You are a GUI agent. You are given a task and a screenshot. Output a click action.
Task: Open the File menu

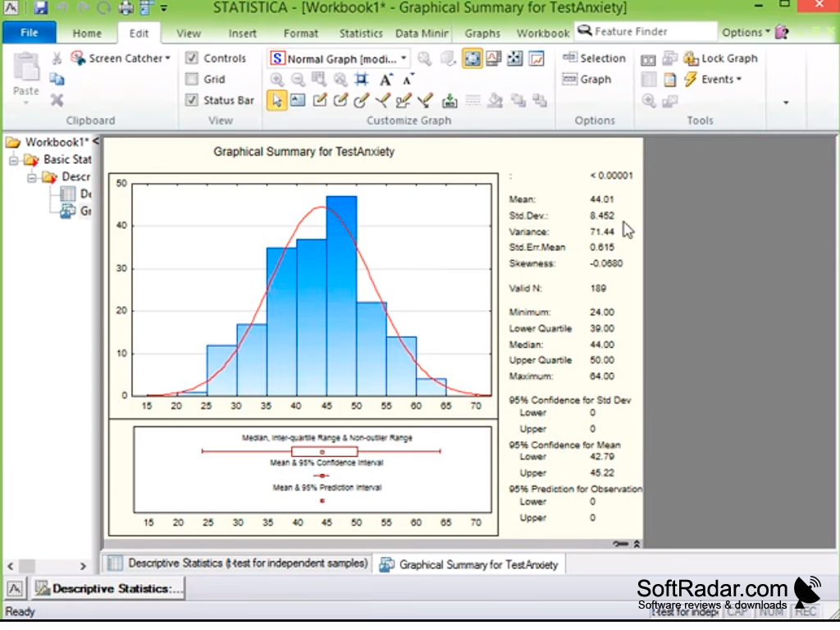pyautogui.click(x=29, y=33)
